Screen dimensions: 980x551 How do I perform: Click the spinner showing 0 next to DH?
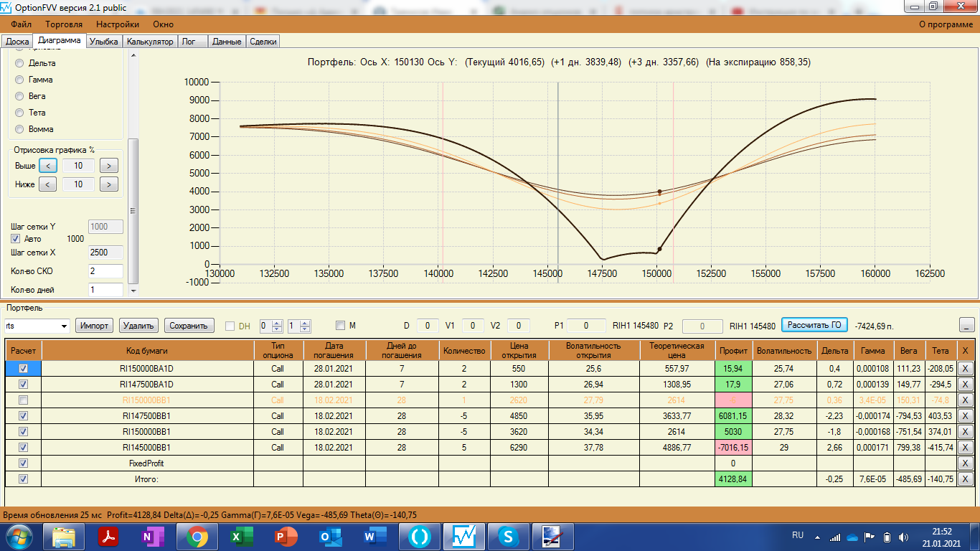click(x=270, y=326)
